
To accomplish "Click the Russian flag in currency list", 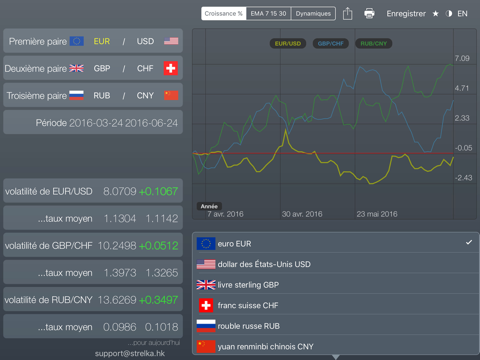I will tap(206, 326).
